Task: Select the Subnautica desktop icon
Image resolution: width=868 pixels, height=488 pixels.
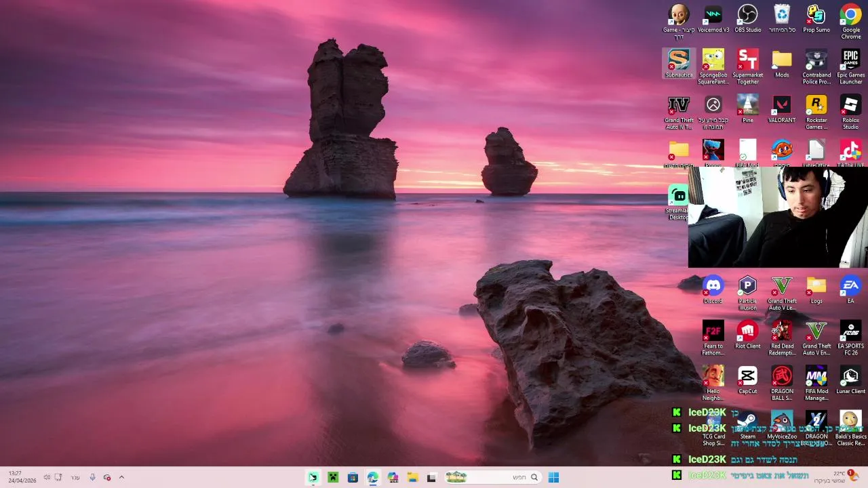Action: point(679,64)
